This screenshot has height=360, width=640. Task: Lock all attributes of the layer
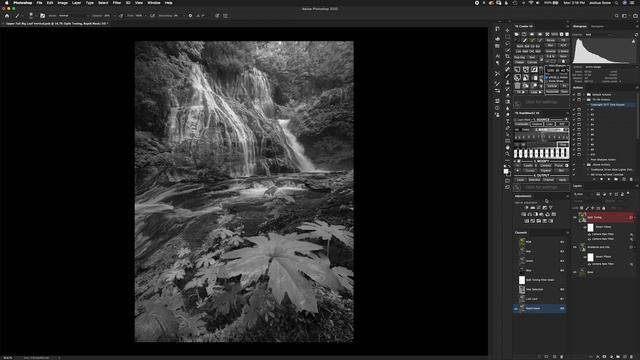point(603,208)
